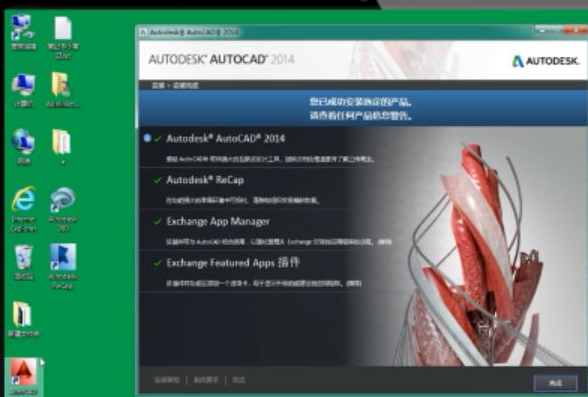588x397 pixels.
Task: Select the blank white document file icon
Action: click(63, 37)
